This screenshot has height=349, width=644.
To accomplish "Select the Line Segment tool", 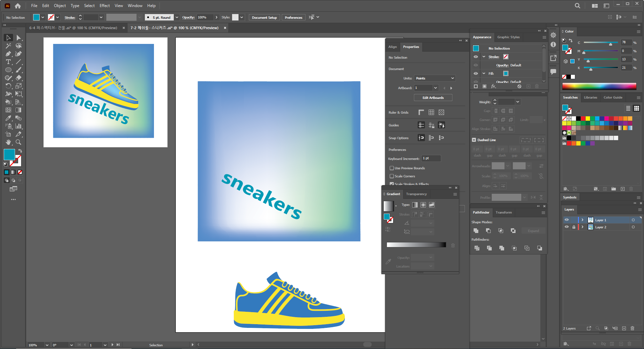I will [x=19, y=62].
